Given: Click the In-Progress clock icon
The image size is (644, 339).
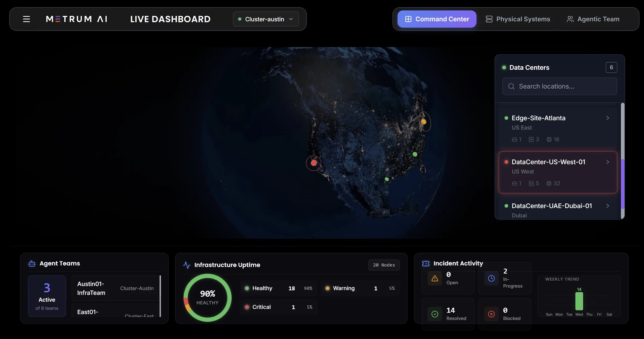Looking at the screenshot, I should (x=491, y=278).
